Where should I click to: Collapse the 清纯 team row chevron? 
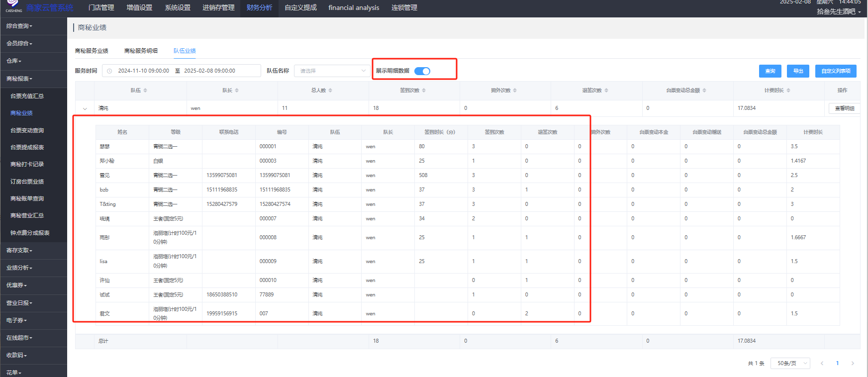pos(85,108)
